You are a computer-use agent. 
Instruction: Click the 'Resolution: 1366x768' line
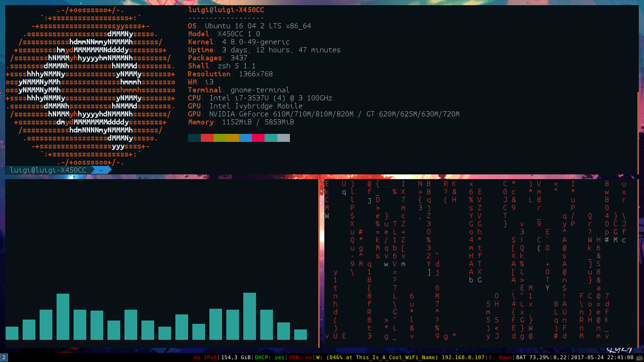click(x=230, y=74)
